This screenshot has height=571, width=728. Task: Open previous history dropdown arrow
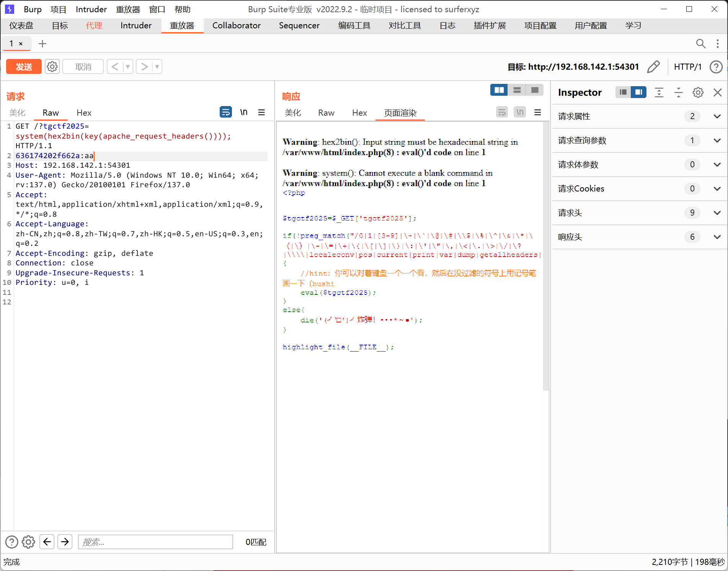click(x=128, y=67)
